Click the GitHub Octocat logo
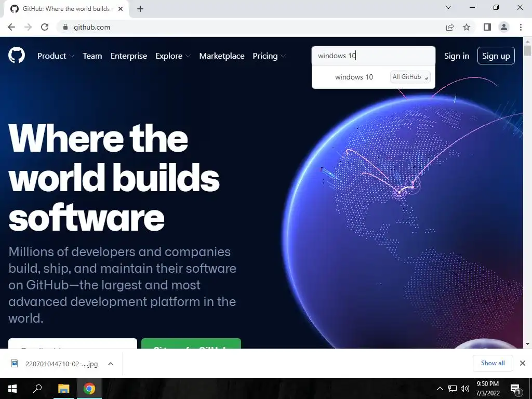 point(17,56)
